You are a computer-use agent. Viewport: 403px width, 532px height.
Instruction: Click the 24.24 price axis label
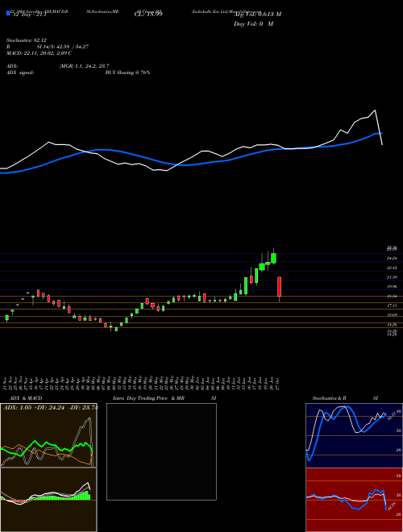point(392,258)
